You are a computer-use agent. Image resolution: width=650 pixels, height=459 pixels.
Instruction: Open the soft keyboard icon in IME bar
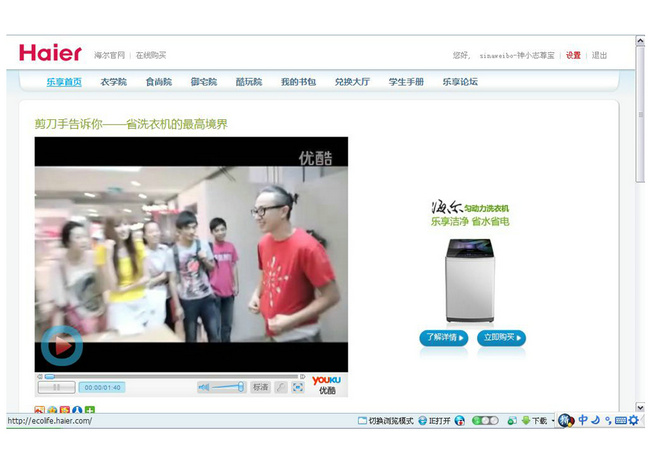pyautogui.click(x=621, y=421)
